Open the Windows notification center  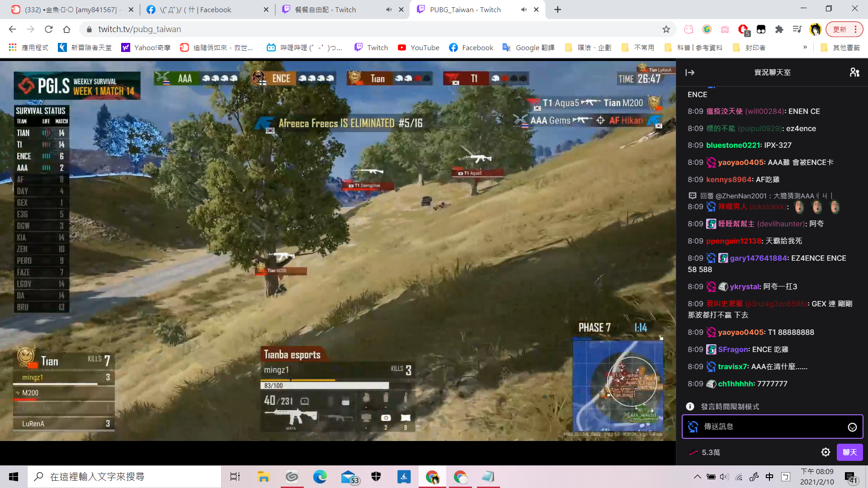click(850, 477)
